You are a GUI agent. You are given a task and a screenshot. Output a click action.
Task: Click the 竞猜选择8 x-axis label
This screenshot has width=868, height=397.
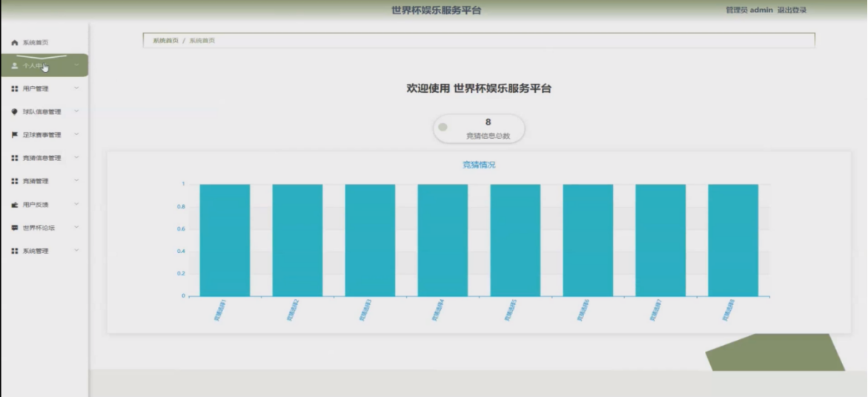728,310
